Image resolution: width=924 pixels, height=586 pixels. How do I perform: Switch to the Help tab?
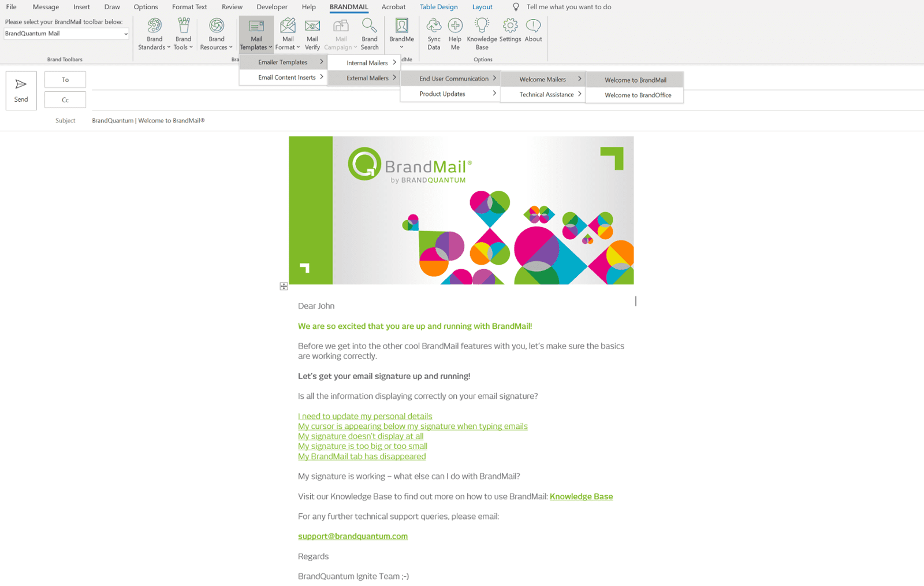pos(309,7)
